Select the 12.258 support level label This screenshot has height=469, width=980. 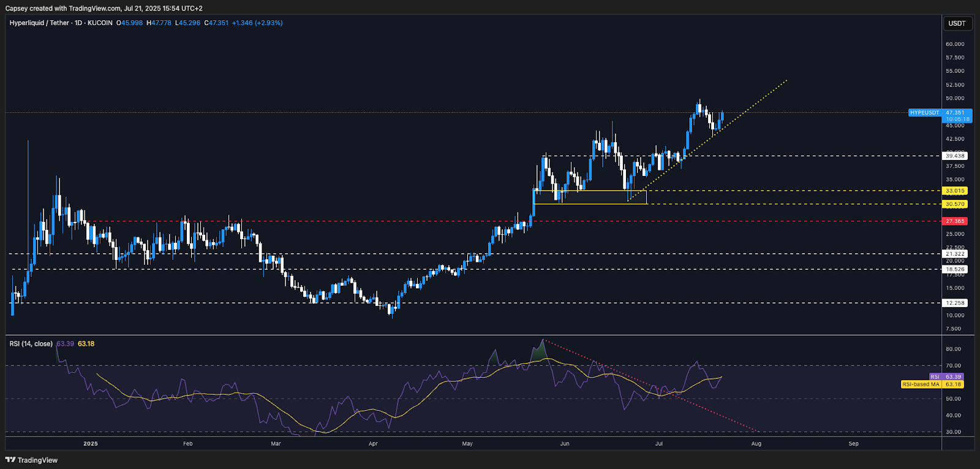coord(955,303)
